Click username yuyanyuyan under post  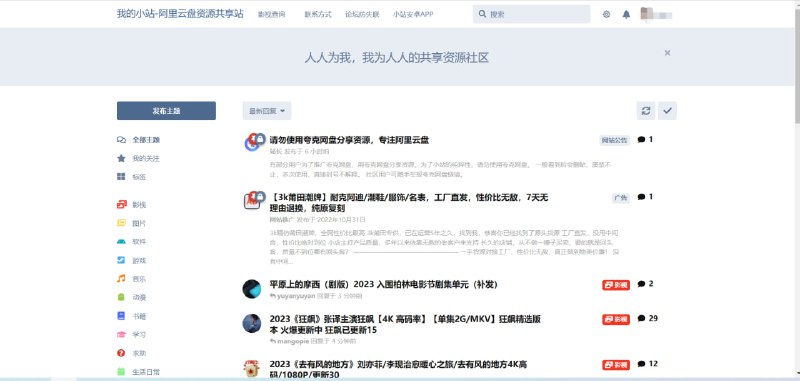point(296,296)
